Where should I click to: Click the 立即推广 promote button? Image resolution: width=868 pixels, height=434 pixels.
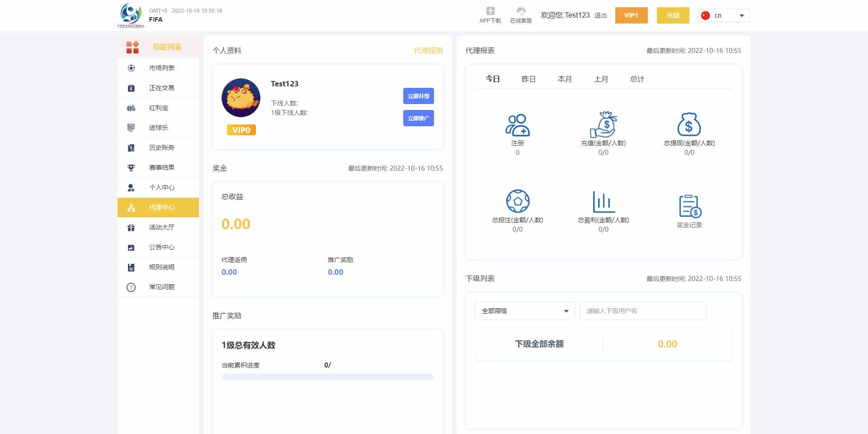419,118
